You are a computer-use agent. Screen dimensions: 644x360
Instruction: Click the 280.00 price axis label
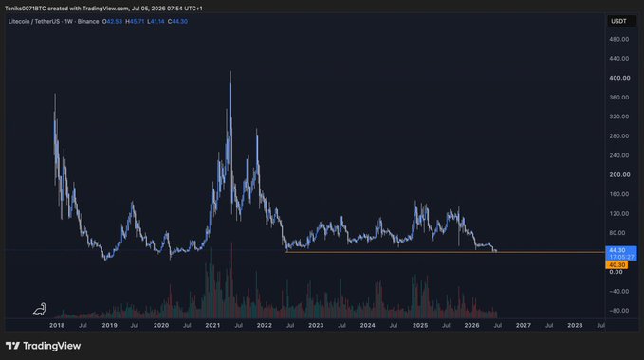click(x=619, y=135)
